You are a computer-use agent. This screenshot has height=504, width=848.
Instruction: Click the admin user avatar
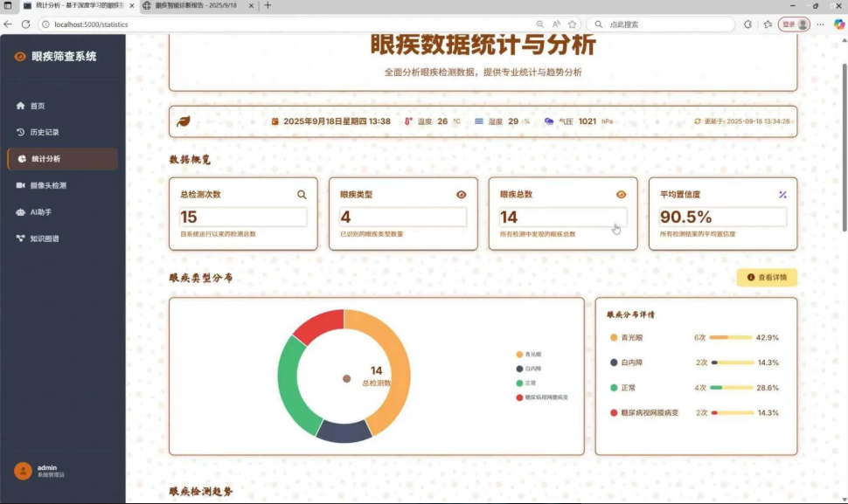point(23,471)
